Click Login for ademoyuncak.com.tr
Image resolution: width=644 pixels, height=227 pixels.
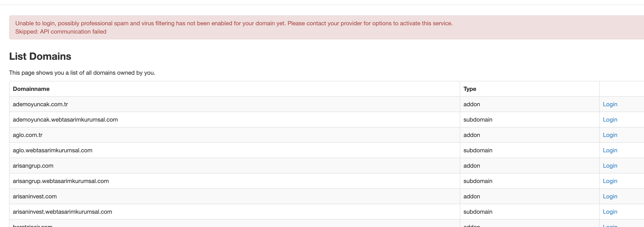click(x=610, y=104)
